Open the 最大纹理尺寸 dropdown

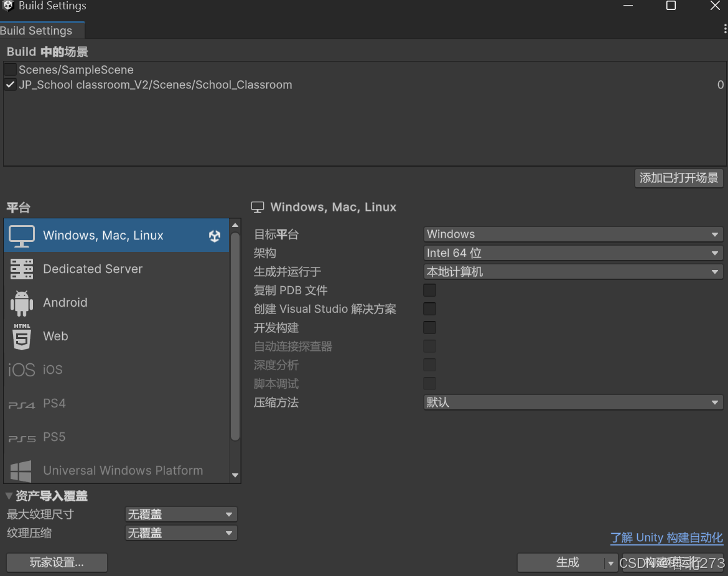tap(180, 514)
